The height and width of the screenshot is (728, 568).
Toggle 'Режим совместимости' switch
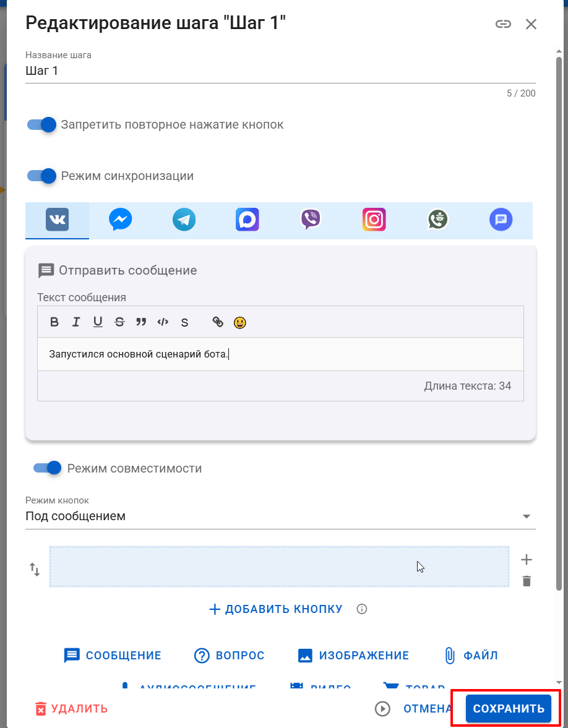tap(48, 468)
